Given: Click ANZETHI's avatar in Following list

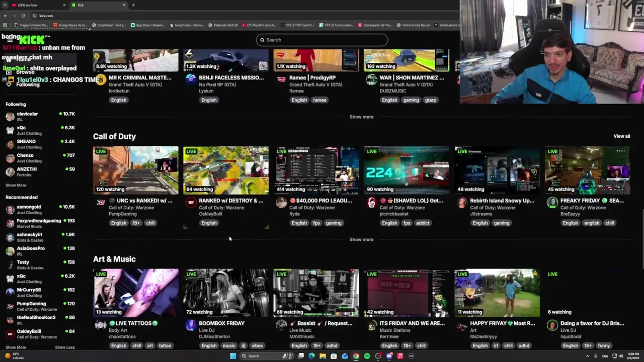Looking at the screenshot, I should pyautogui.click(x=10, y=172).
